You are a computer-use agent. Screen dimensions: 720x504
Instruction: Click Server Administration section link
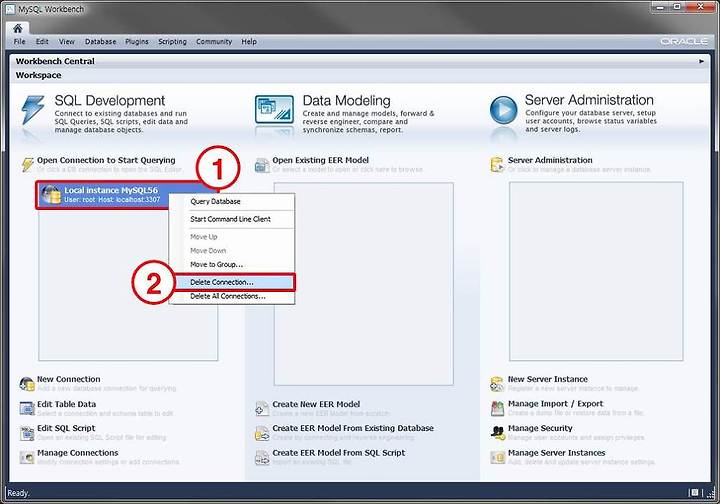(x=550, y=160)
